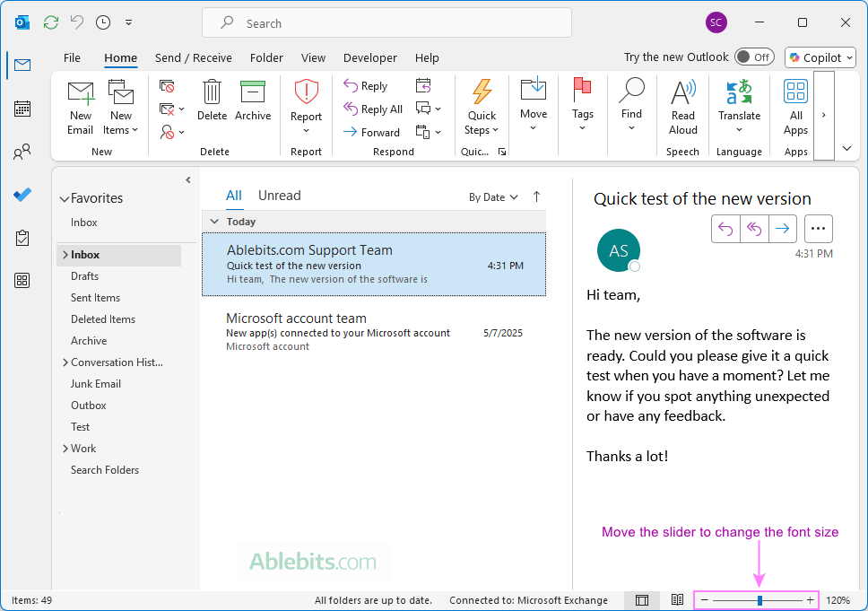Expand the Work folder
The height and width of the screenshot is (611, 868).
tap(65, 449)
